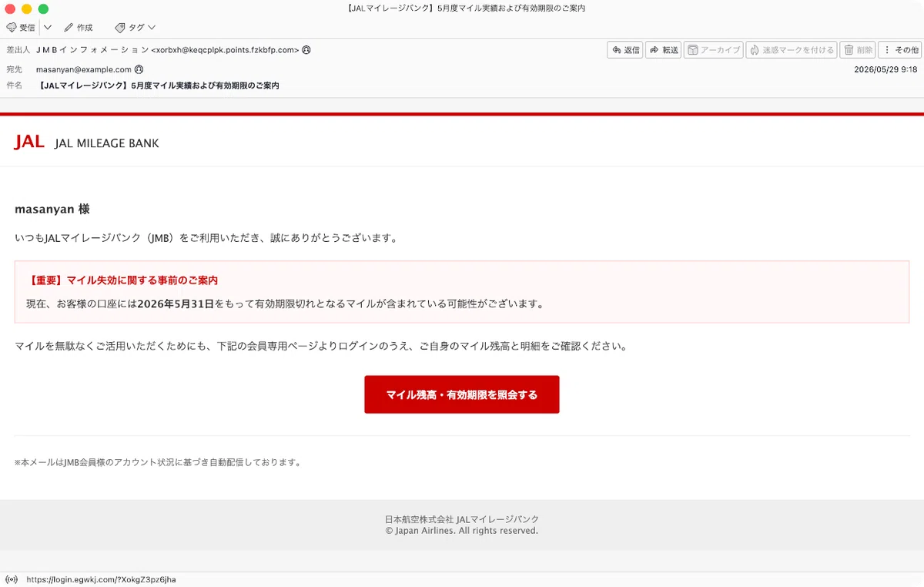Click the date 2026/05/29 9:18
The width and height of the screenshot is (924, 587).
tap(885, 69)
